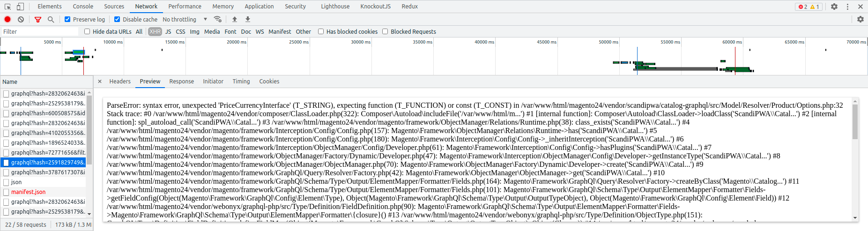The width and height of the screenshot is (868, 231).
Task: Open the Lighthouse tab
Action: pos(335,7)
